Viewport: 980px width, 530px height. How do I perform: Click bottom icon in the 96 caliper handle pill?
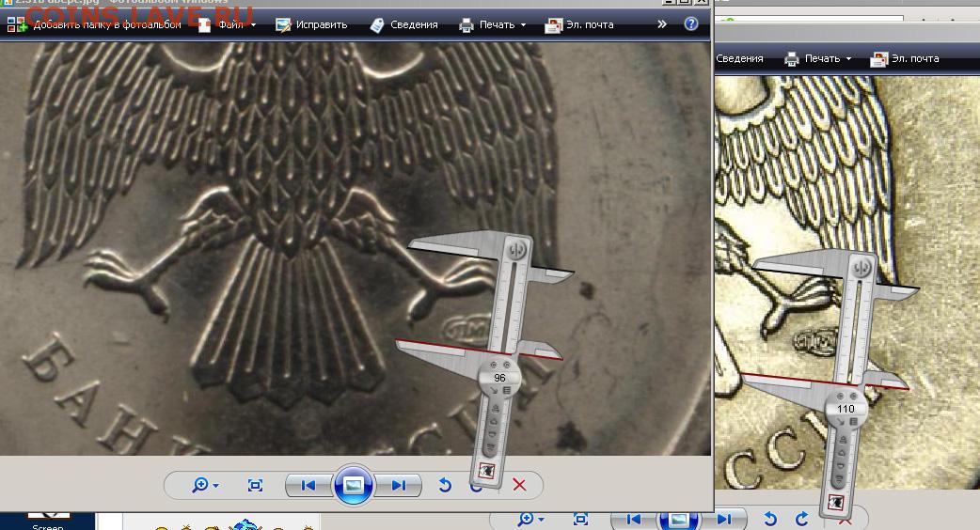(491, 447)
